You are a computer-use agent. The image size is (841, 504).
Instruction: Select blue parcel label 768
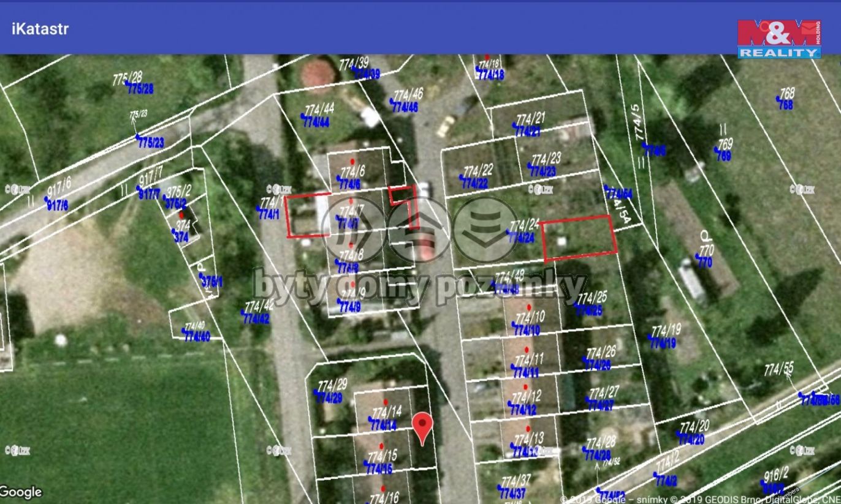click(785, 105)
